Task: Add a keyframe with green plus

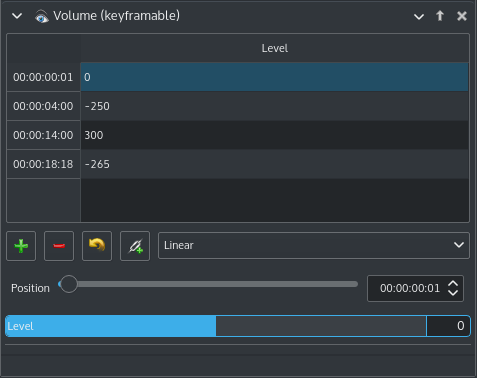Action: pos(21,246)
